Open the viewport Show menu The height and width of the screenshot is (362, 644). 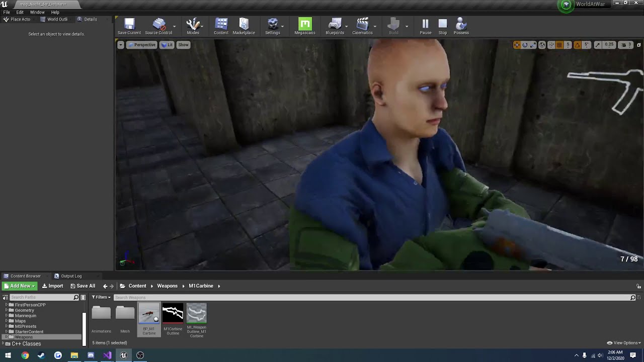(183, 45)
